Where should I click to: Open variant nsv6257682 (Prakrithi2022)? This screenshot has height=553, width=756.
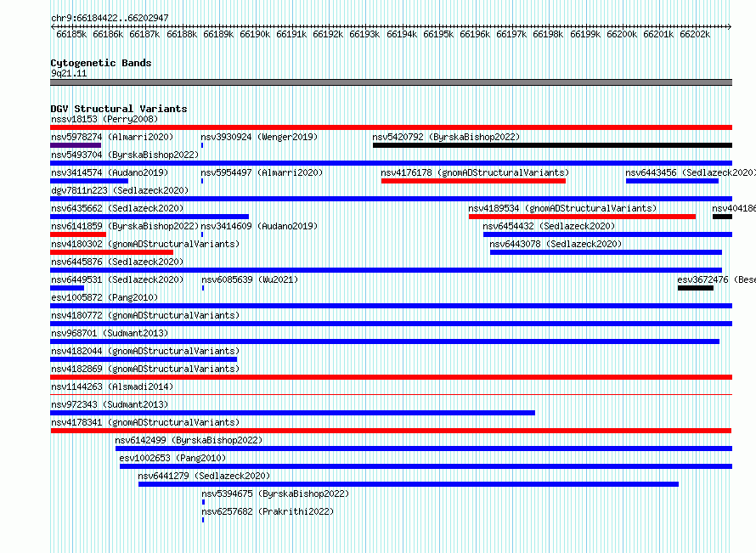(x=268, y=511)
